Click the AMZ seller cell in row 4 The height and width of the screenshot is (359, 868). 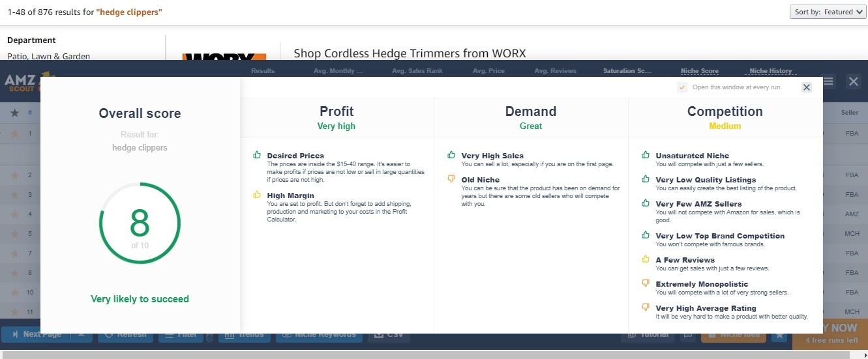(852, 214)
